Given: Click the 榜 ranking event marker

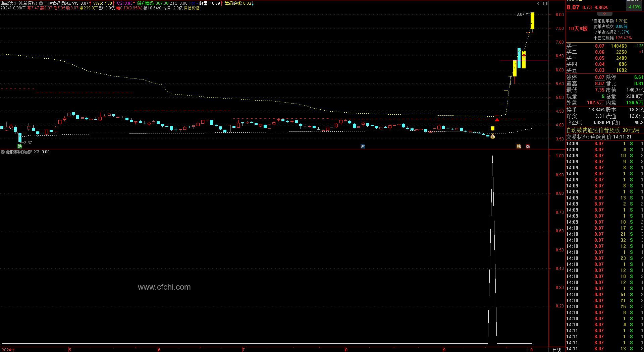Looking at the screenshot, I should [x=519, y=146].
